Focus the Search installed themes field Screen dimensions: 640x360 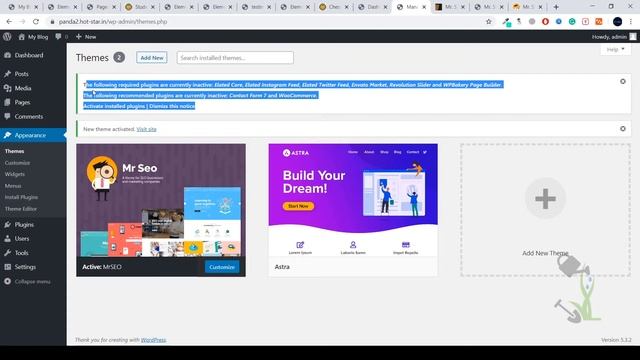(x=235, y=58)
